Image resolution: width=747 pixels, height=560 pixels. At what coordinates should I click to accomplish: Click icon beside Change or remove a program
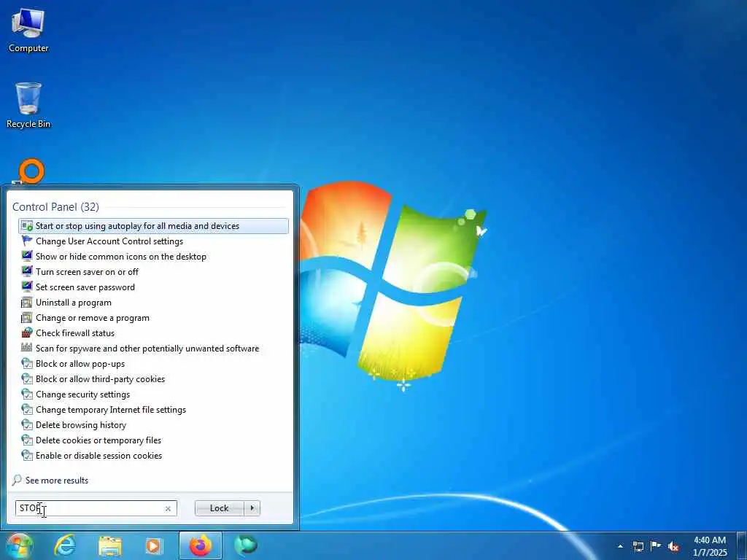(27, 318)
